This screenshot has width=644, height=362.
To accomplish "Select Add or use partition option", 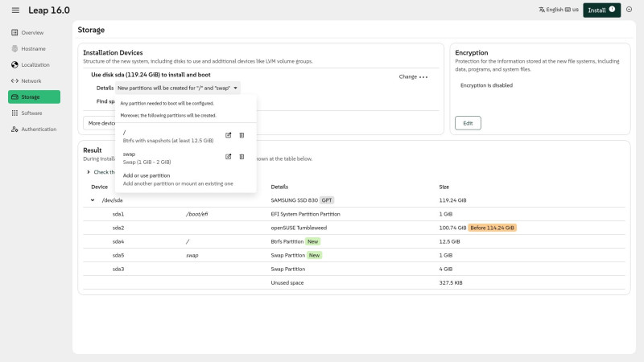I will pyautogui.click(x=147, y=175).
